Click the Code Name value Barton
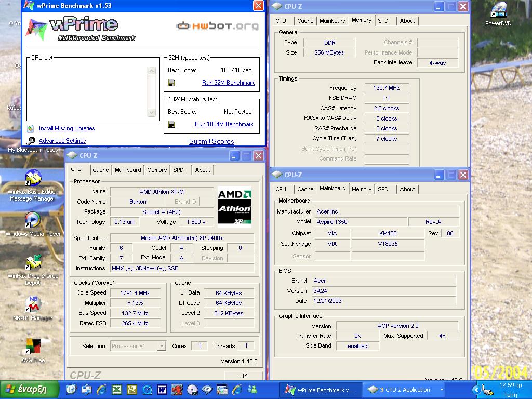 tap(138, 202)
